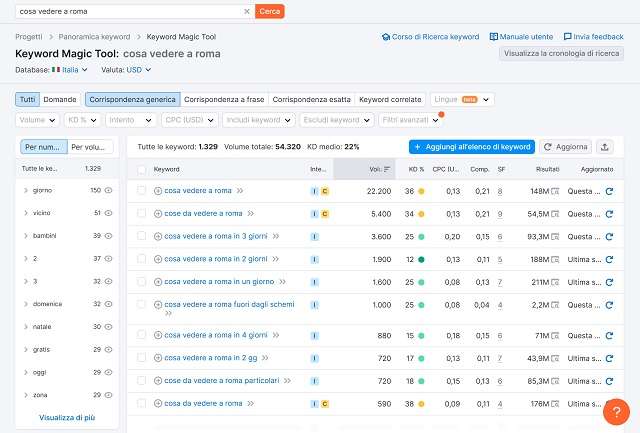Click 'Aggiungi all'elenco di keyword' button
Image resolution: width=640 pixels, height=433 pixels.
point(471,147)
